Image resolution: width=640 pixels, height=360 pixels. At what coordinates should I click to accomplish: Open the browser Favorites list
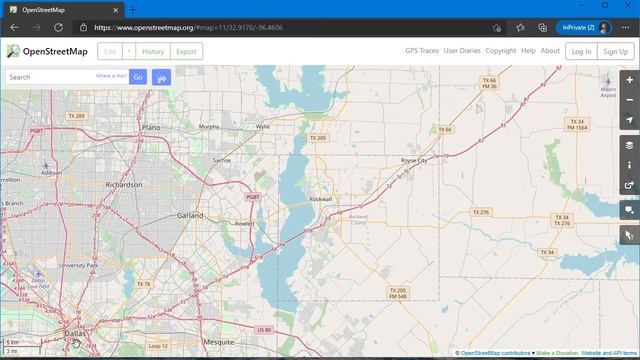[x=520, y=28]
